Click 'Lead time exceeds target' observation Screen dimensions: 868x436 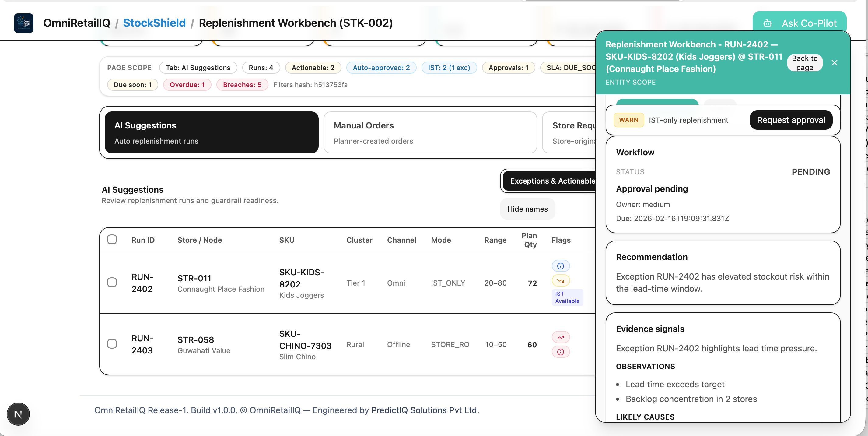[675, 384]
